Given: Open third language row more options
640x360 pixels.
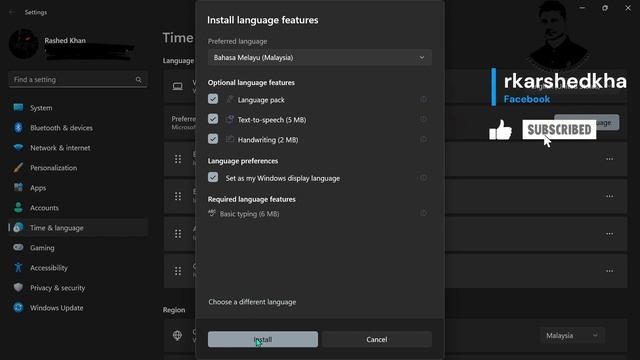Looking at the screenshot, I should coord(609,234).
